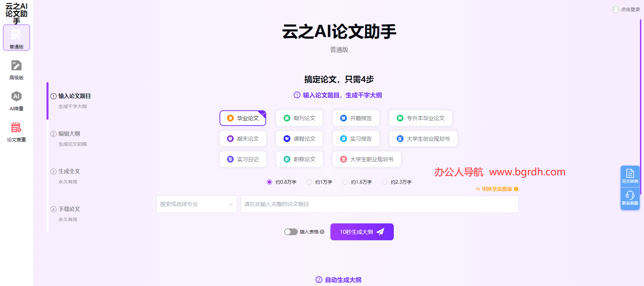
Task: Choose the 大学生职业规划书 option
Action: click(367, 159)
